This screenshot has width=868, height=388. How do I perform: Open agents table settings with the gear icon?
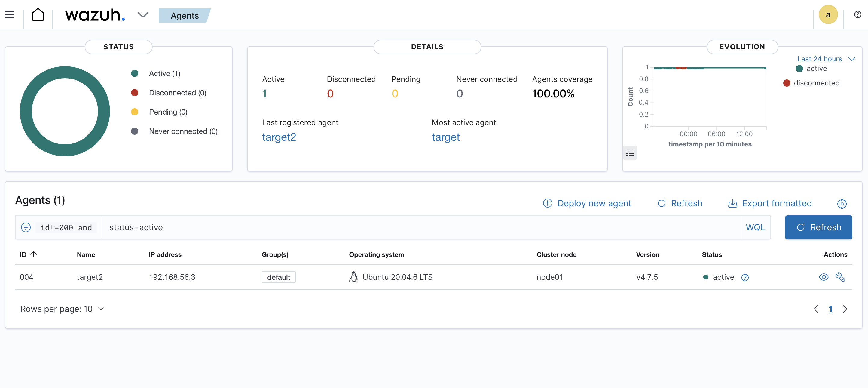(842, 204)
